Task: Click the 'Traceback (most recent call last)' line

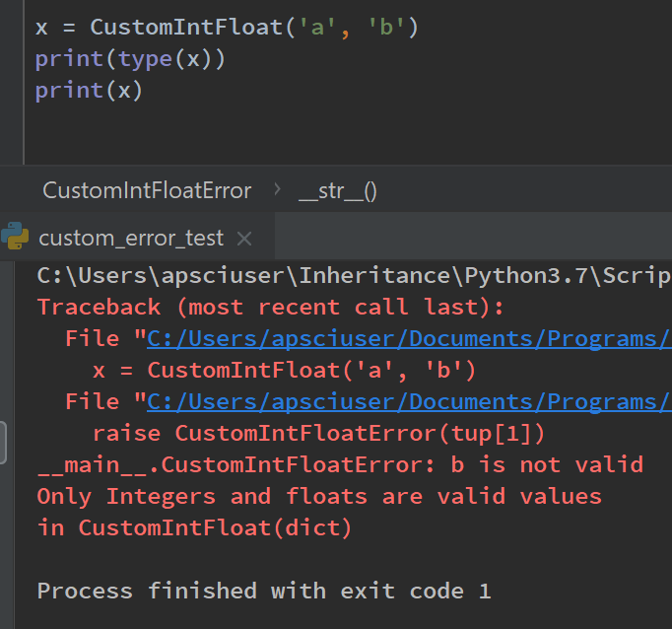Action: coord(270,308)
